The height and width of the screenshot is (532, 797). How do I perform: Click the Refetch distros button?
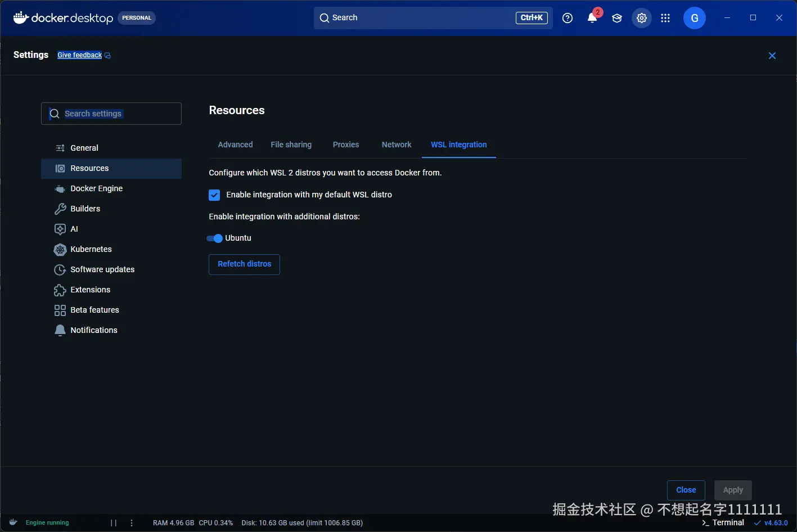click(244, 264)
